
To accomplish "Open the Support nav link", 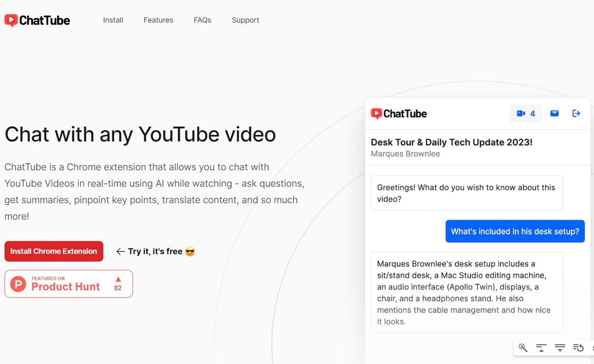I will tap(245, 20).
